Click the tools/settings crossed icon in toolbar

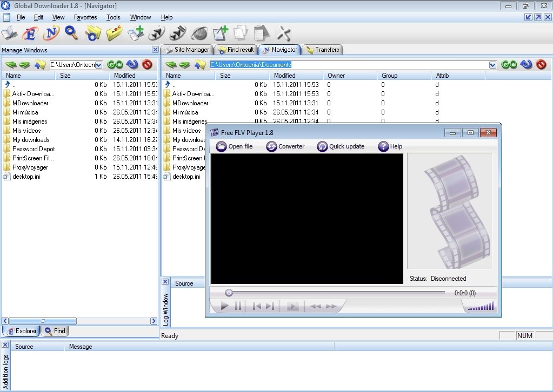[284, 33]
